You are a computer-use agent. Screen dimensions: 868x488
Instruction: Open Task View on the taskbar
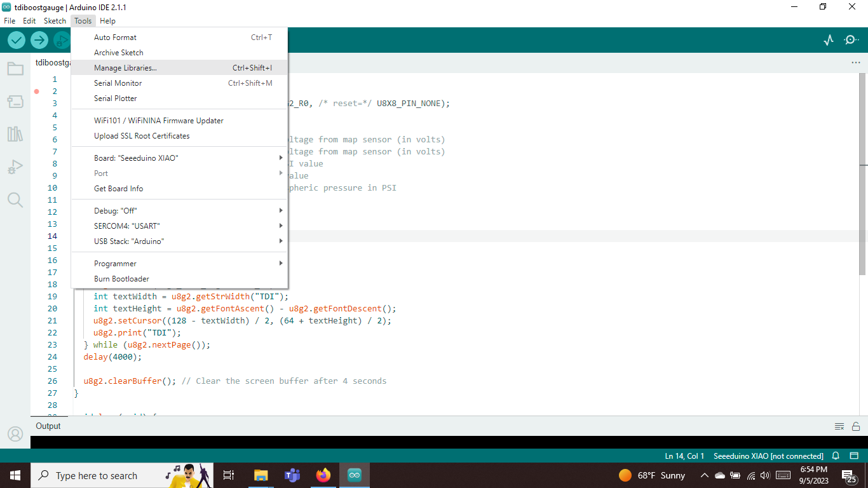[x=229, y=475]
